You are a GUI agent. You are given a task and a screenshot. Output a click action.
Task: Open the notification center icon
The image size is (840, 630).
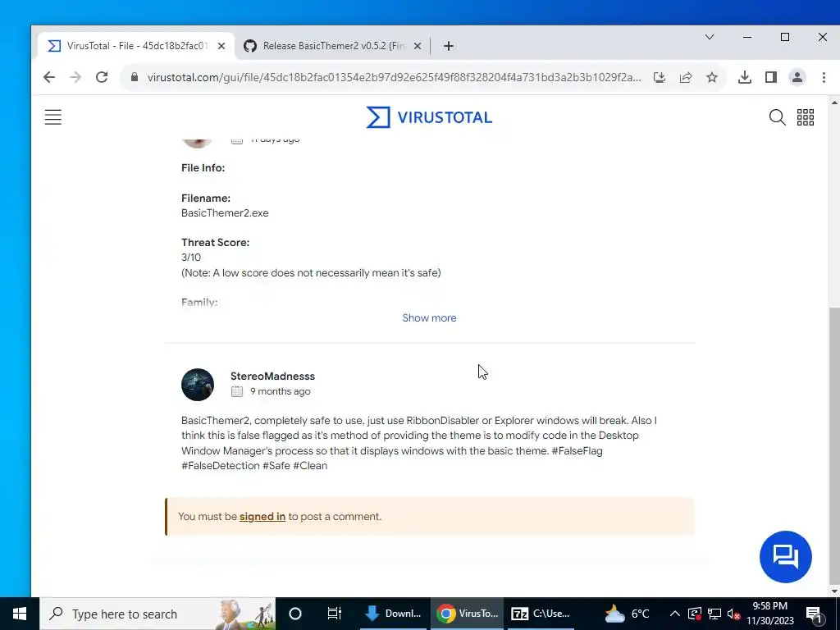click(815, 614)
